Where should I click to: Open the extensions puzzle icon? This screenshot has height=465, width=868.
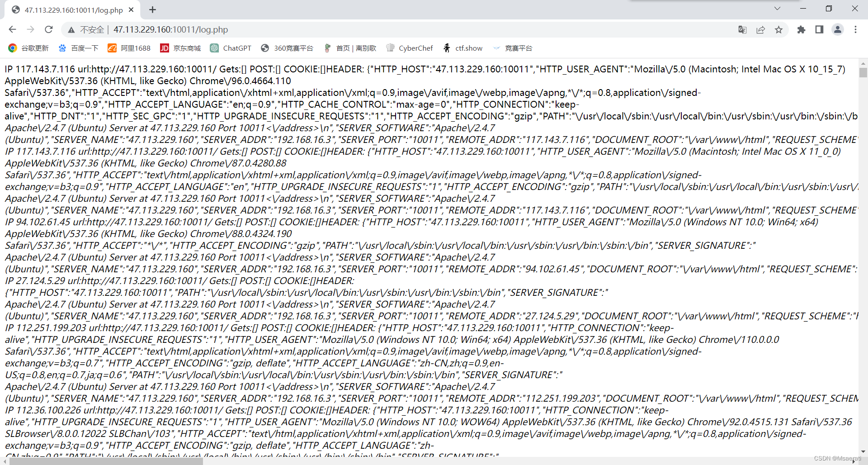click(801, 29)
